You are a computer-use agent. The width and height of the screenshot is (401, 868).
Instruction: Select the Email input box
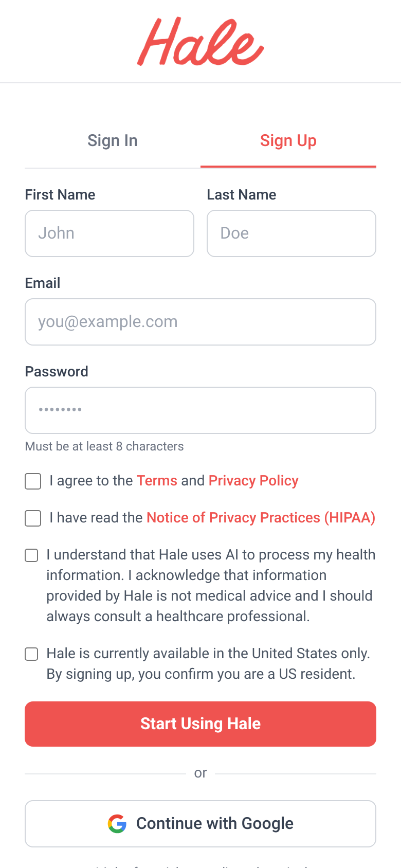click(200, 322)
